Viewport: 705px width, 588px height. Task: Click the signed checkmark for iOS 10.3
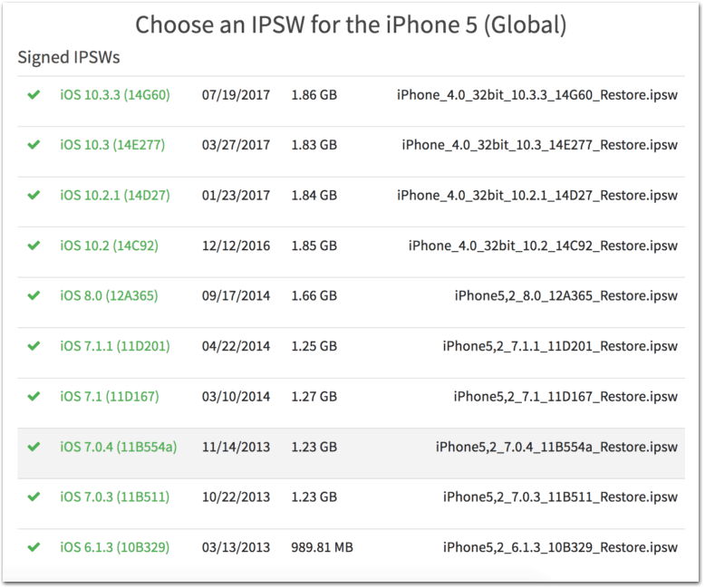(34, 145)
